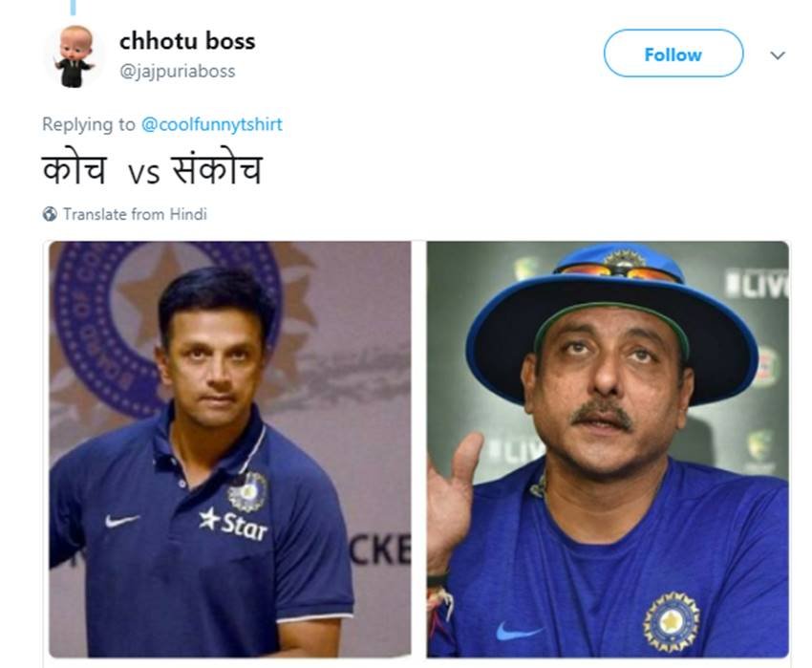
Task: Click the Boss Baby profile avatar
Action: pyautogui.click(x=73, y=55)
